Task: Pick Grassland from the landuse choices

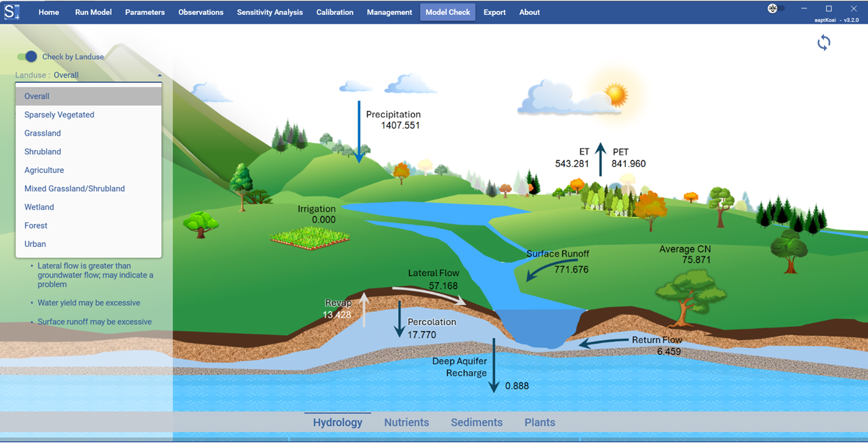Action: tap(42, 133)
